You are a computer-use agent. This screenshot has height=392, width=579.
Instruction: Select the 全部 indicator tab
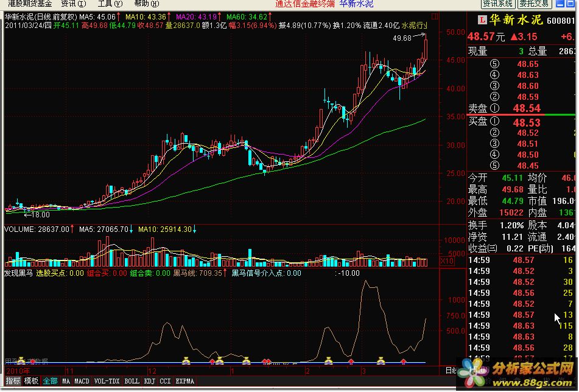[x=50, y=381]
